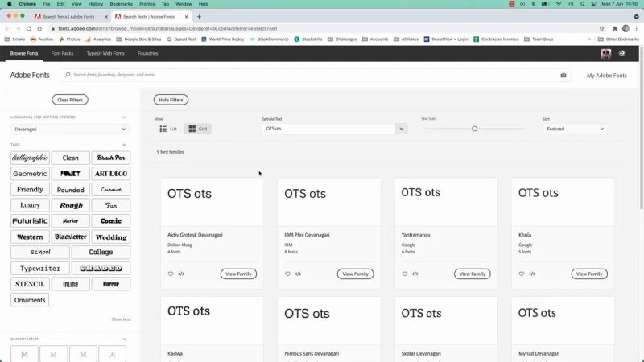Click the camera visual search icon
This screenshot has width=644, height=362.
(x=563, y=75)
